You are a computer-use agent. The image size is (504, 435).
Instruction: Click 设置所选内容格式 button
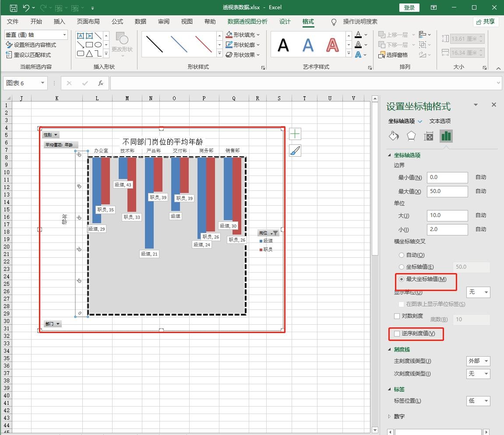pyautogui.click(x=31, y=45)
